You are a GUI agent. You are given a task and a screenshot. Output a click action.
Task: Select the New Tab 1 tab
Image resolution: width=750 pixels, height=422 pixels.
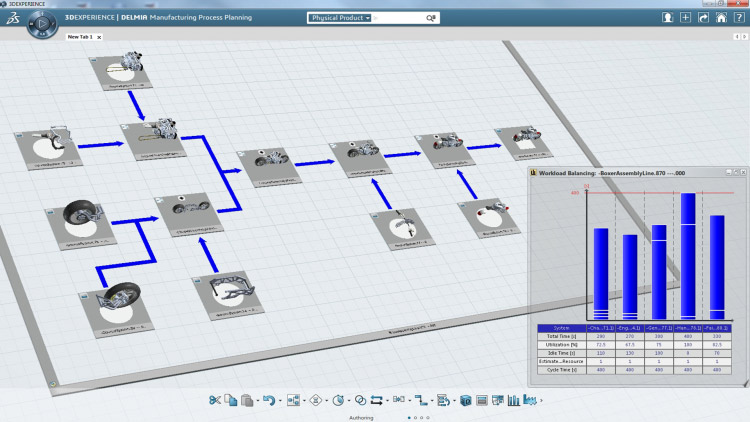tap(80, 37)
